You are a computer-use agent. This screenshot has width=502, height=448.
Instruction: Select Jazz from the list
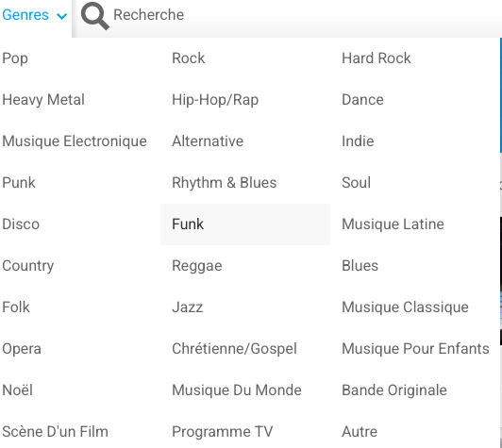pos(187,307)
